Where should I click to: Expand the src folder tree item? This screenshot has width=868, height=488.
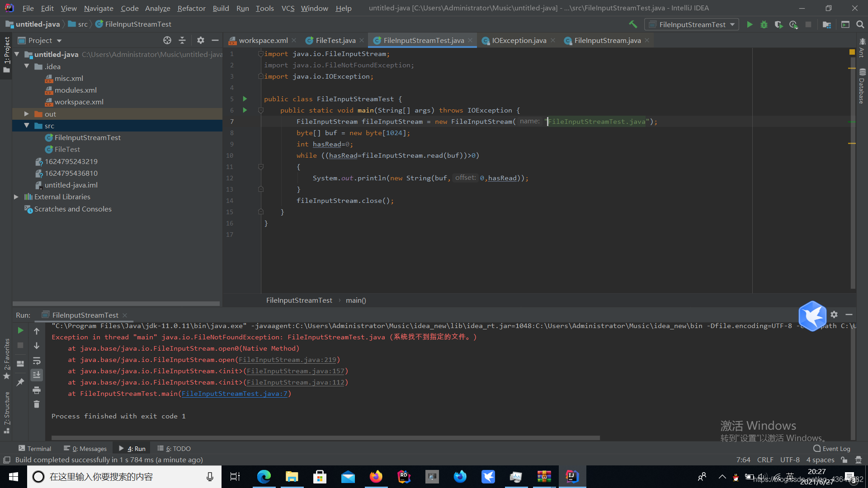26,125
